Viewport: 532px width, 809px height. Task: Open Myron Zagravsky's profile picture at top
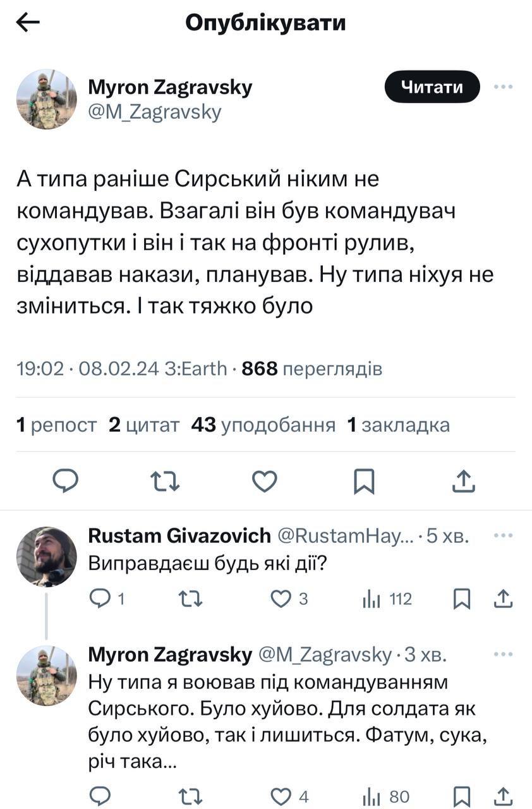pos(46,99)
